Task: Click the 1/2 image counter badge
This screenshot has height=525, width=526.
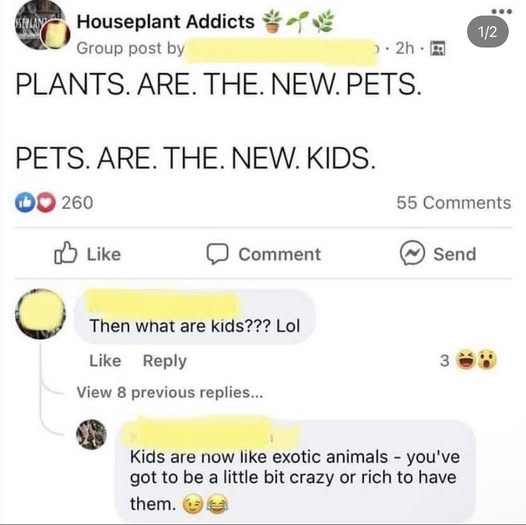Action: (488, 32)
